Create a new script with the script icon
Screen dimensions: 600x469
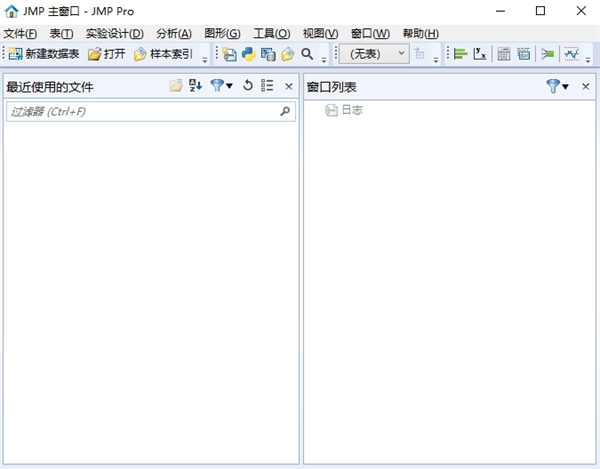coord(229,54)
